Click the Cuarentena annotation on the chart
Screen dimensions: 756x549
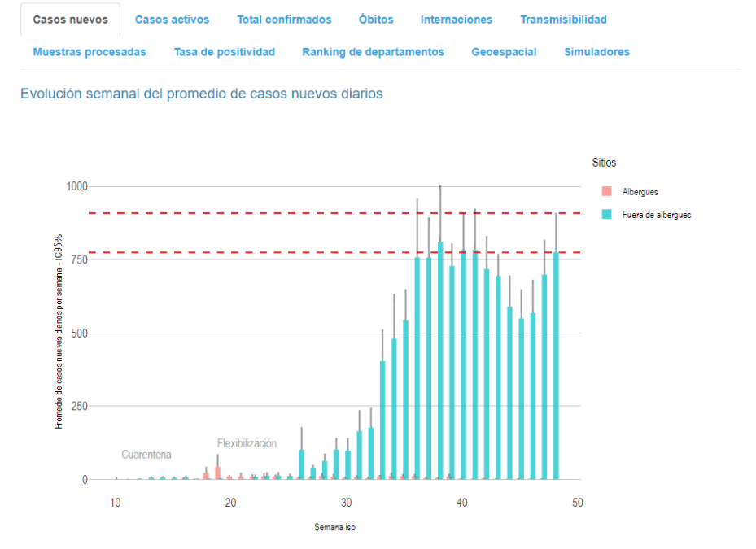point(146,455)
